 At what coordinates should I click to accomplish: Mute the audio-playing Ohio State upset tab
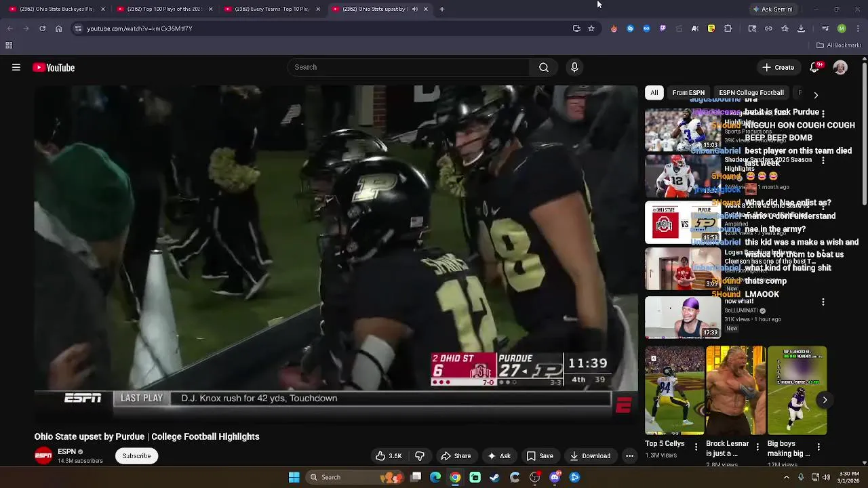[x=414, y=9]
